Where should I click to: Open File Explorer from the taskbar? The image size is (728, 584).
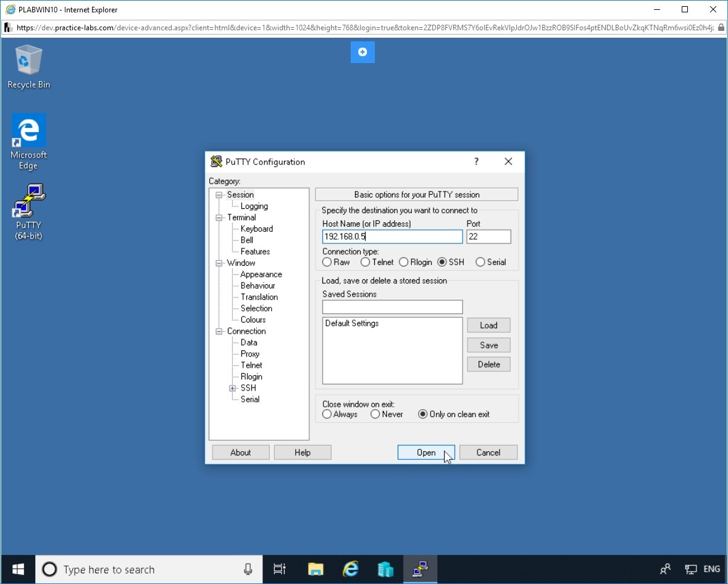316,569
